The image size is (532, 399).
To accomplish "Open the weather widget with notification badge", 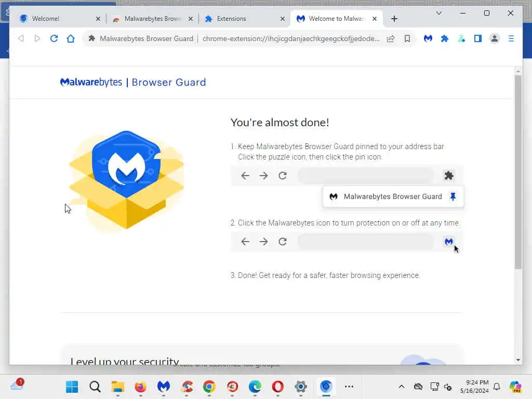I will click(x=17, y=385).
